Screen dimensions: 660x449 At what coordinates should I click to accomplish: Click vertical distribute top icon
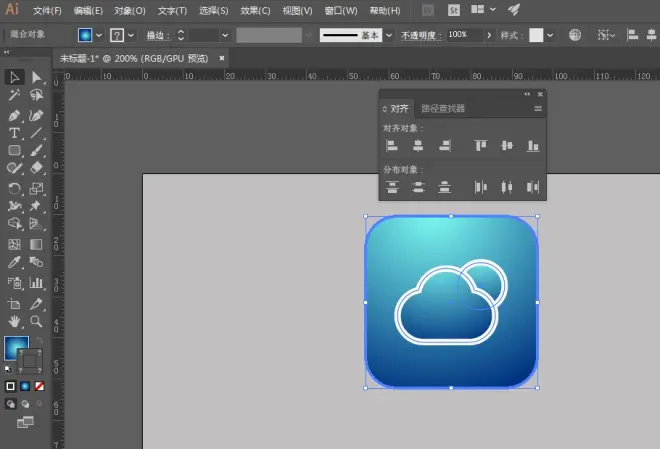(392, 187)
